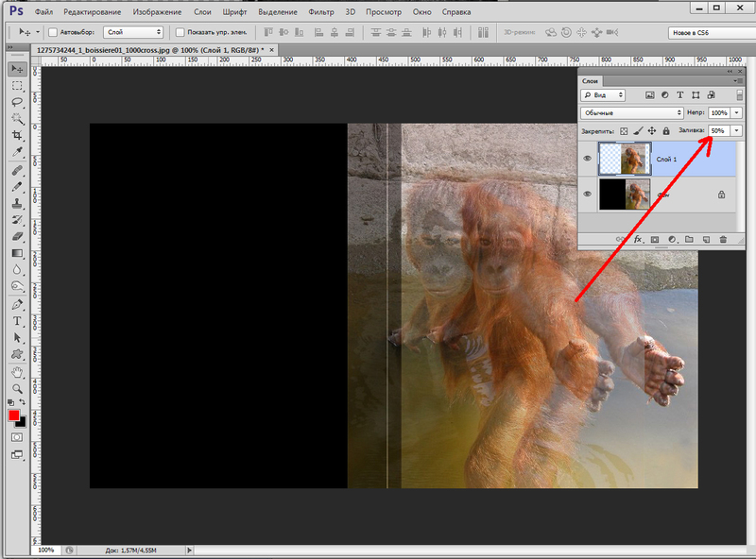
Task: Create a new layer group
Action: [x=690, y=240]
